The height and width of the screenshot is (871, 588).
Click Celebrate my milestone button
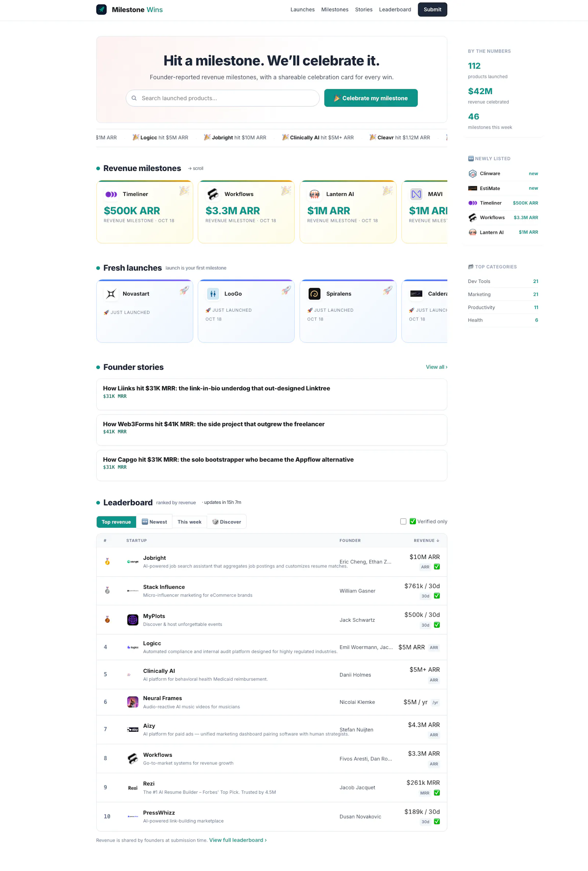pyautogui.click(x=371, y=98)
